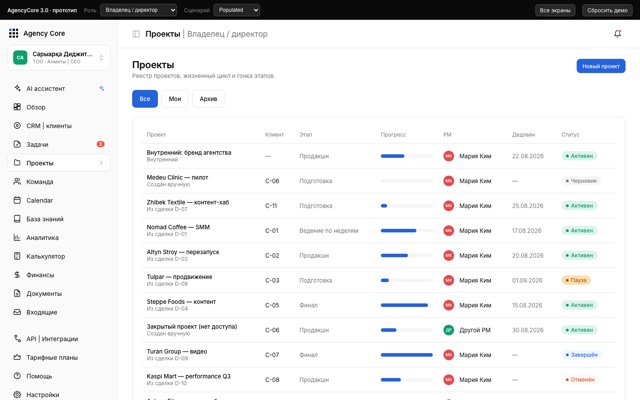This screenshot has width=640, height=400.
Task: Click project Закрытый проект (нет доступа)
Action: 192,327
